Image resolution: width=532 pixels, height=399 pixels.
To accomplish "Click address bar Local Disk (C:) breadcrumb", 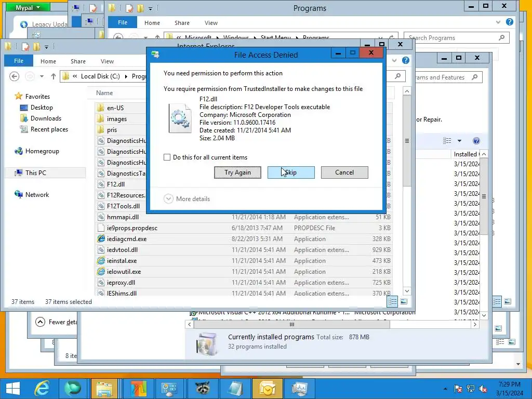I will [100, 76].
